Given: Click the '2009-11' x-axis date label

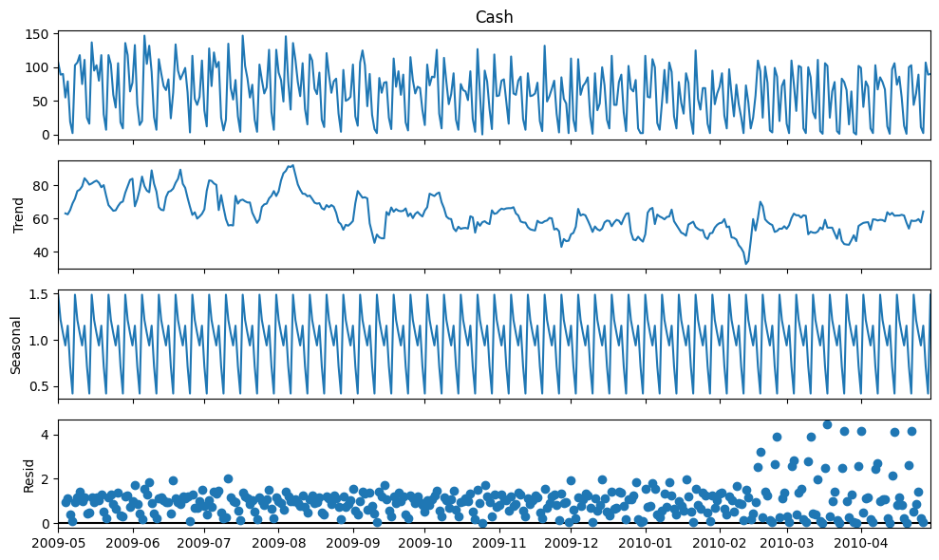Looking at the screenshot, I should [498, 544].
